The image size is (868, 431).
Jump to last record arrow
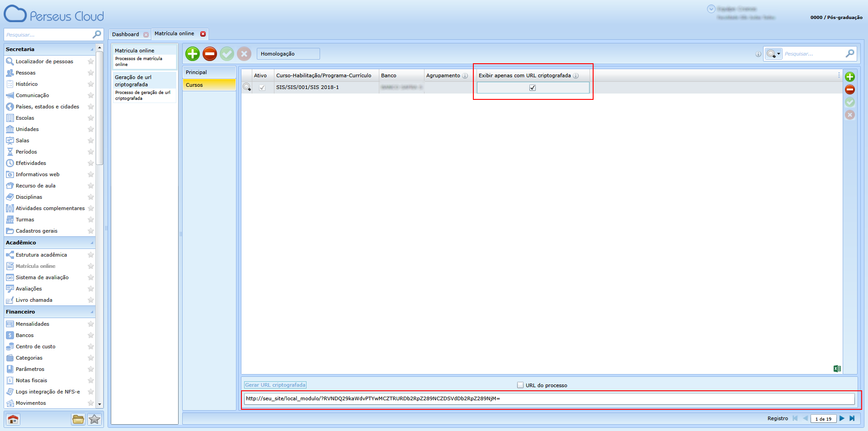pos(852,418)
